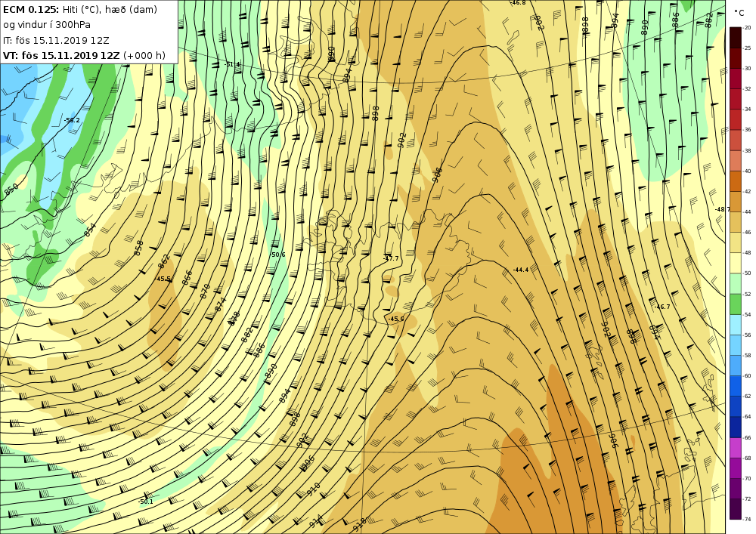
Task: Click the 870 height contour label
Action: coord(205,290)
